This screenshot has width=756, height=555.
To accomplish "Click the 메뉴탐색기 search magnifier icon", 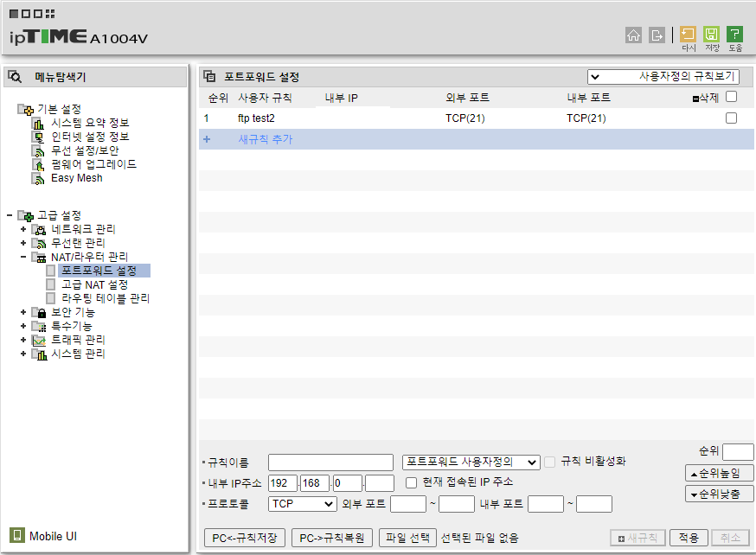I will coord(15,77).
